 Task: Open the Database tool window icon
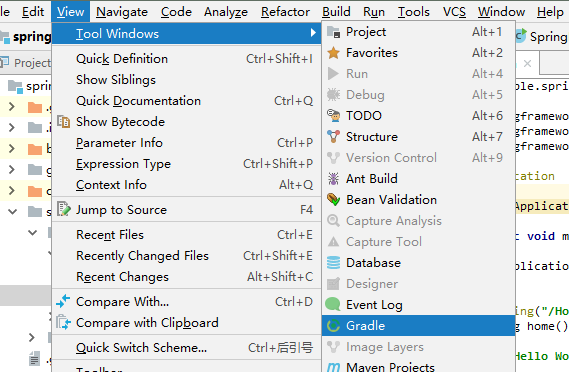(333, 263)
